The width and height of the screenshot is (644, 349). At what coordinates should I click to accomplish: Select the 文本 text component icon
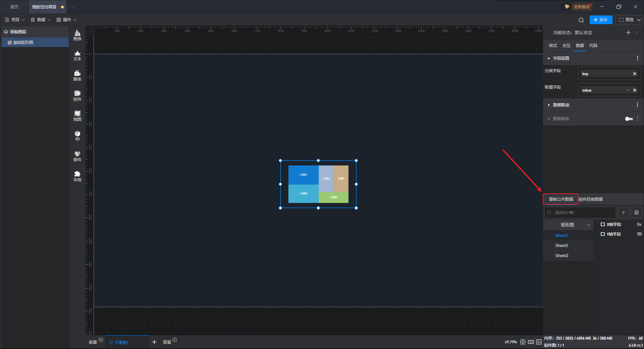click(77, 55)
